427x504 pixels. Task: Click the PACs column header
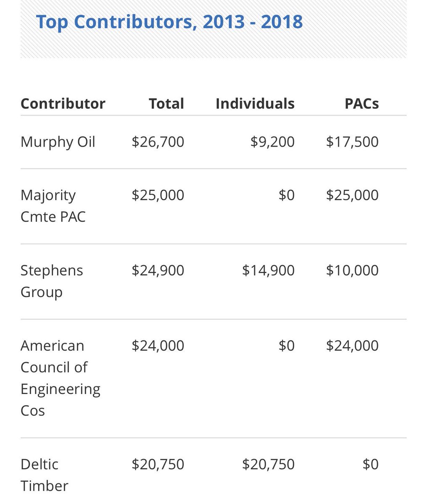[361, 104]
